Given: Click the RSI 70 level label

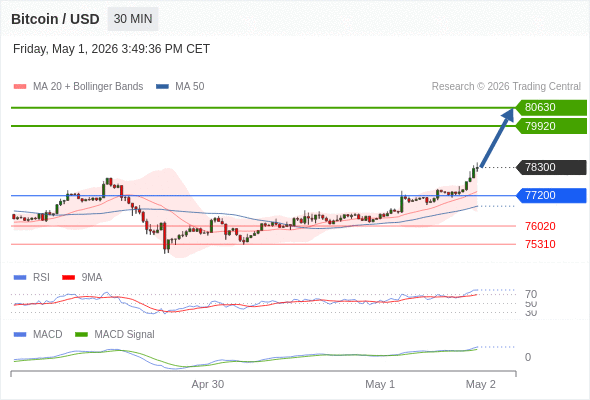Looking at the screenshot, I should [531, 294].
